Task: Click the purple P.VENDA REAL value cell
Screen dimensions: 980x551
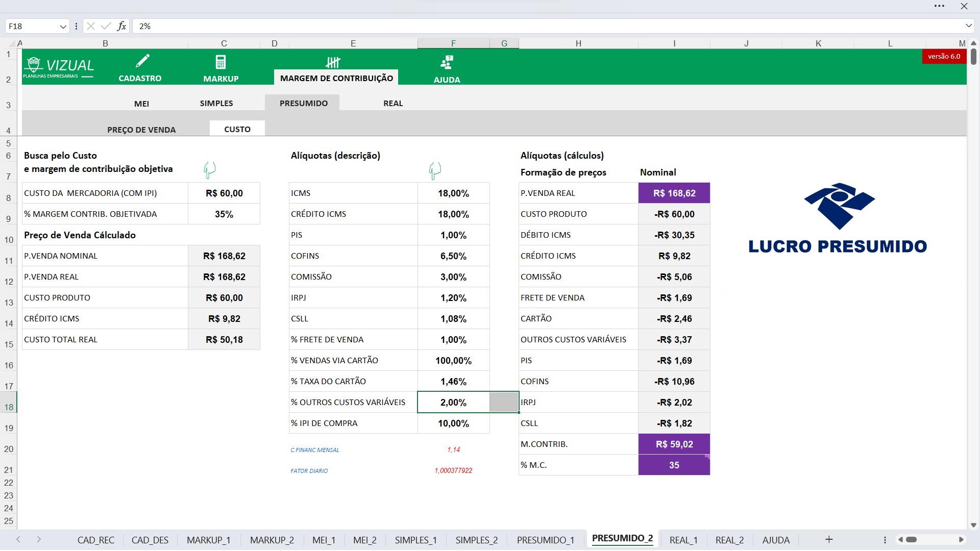Action: pos(674,193)
